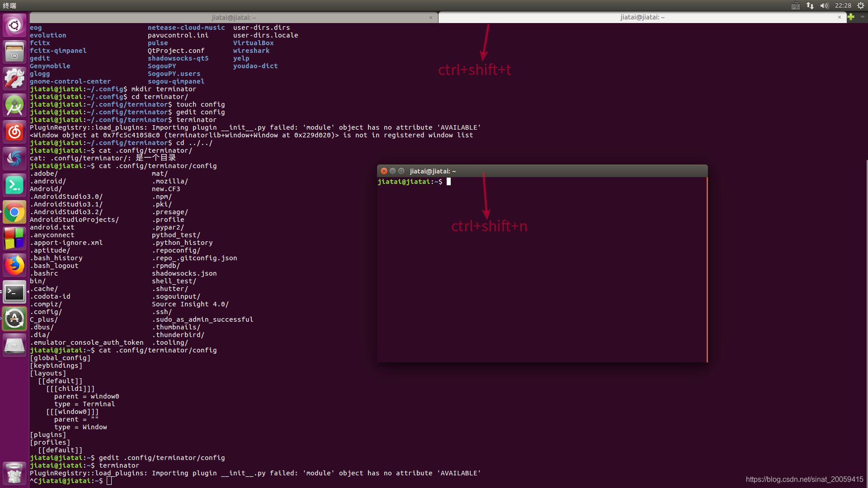Open the Ubuntu Dash search launcher

(x=14, y=25)
